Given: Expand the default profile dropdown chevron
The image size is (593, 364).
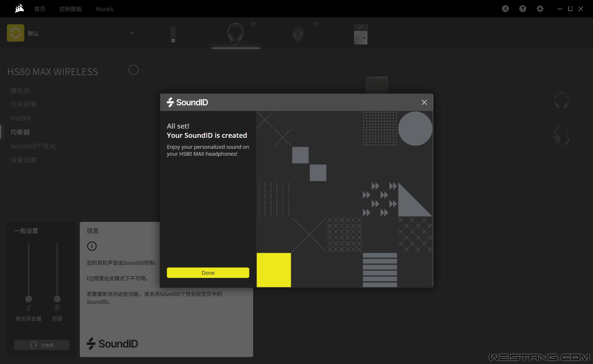Looking at the screenshot, I should [132, 33].
